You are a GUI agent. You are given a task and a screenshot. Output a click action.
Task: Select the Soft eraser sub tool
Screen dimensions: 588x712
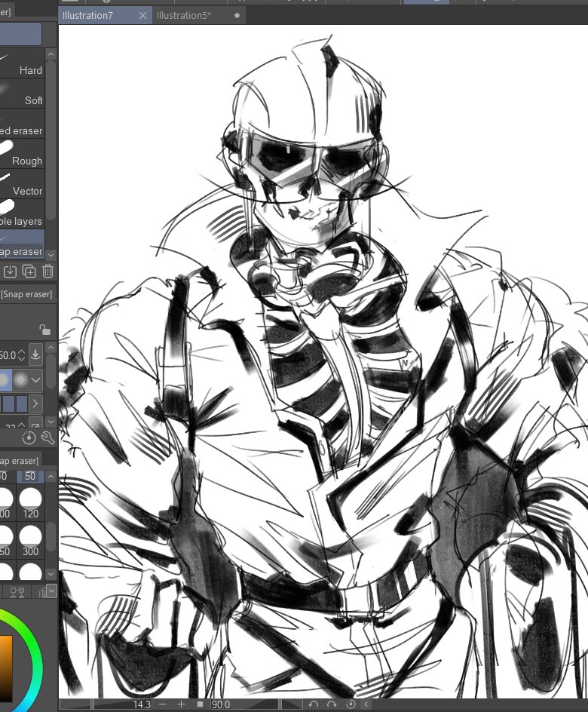tap(22, 94)
